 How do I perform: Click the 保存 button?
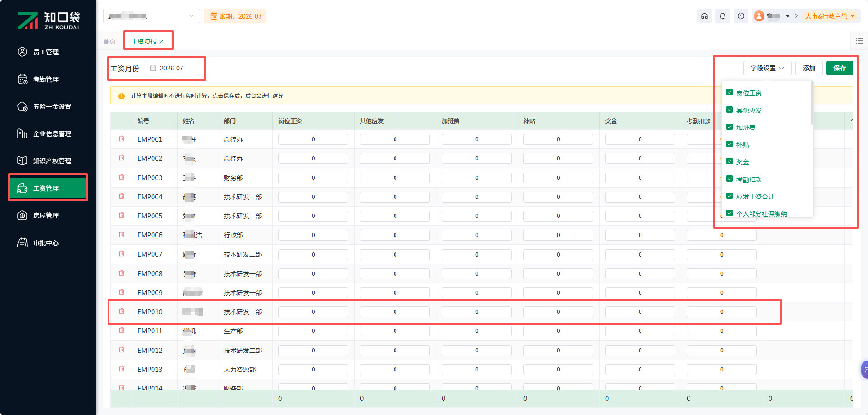click(x=840, y=68)
